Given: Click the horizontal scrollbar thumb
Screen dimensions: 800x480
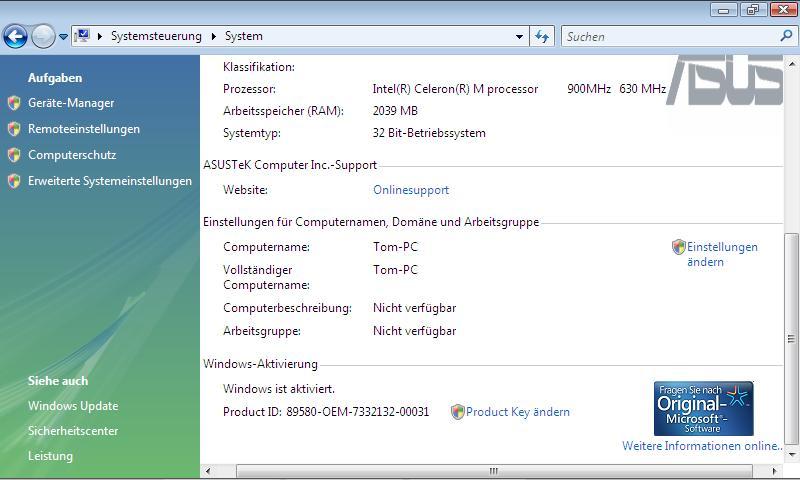Looking at the screenshot, I should [x=494, y=471].
